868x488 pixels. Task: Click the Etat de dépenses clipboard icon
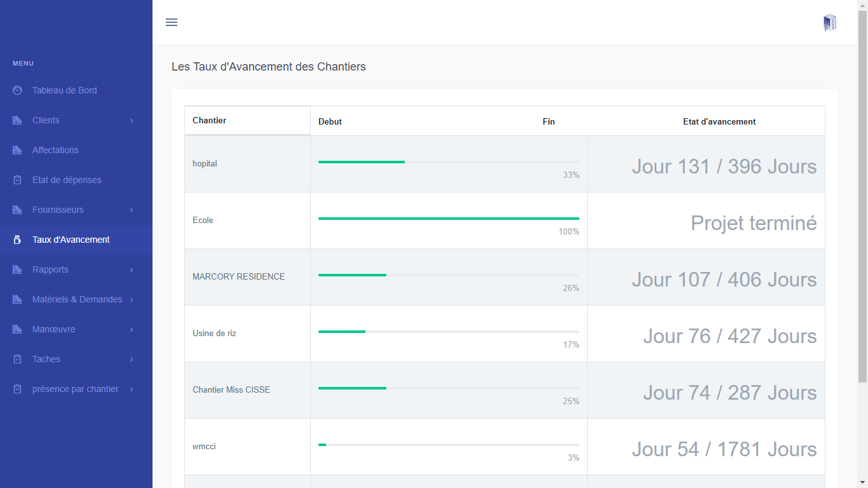click(17, 180)
